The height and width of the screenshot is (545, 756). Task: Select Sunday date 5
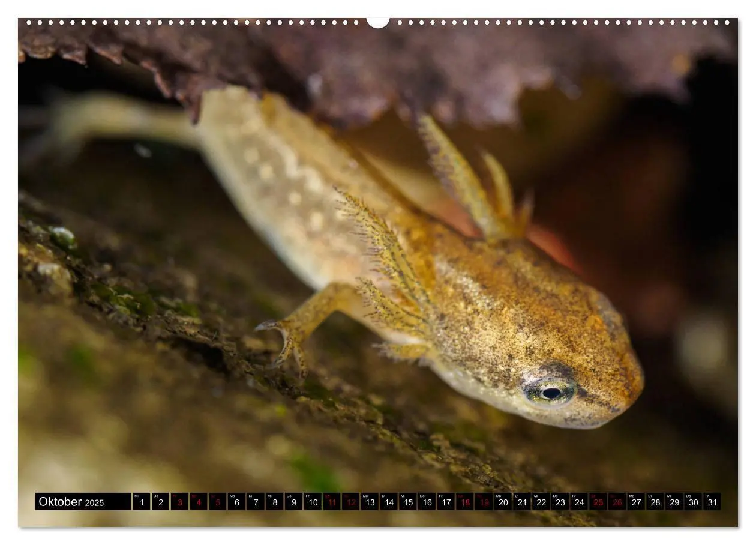tap(218, 502)
